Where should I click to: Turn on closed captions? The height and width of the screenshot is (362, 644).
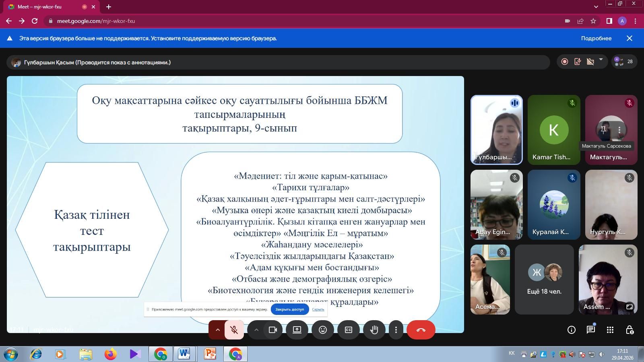(349, 330)
